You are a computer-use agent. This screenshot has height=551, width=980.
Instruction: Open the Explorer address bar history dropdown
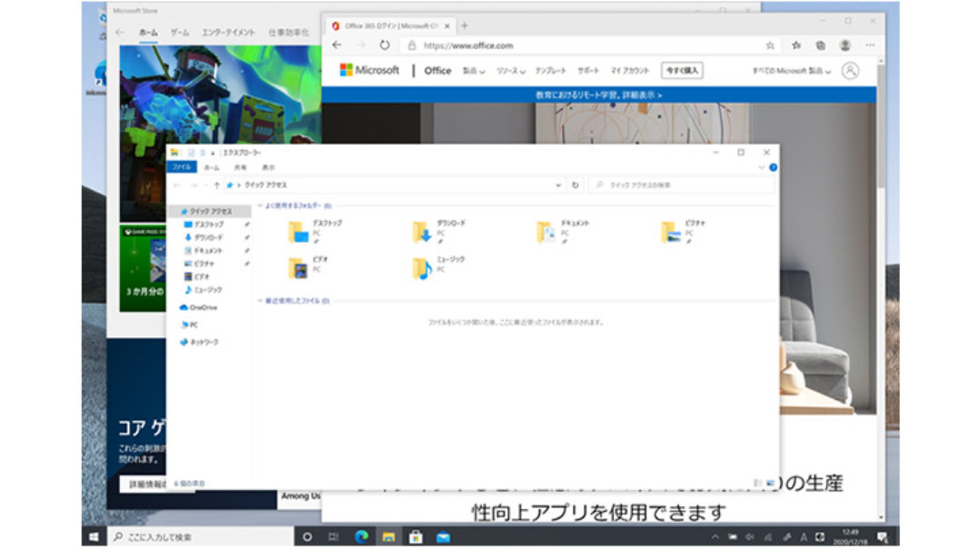tap(558, 185)
